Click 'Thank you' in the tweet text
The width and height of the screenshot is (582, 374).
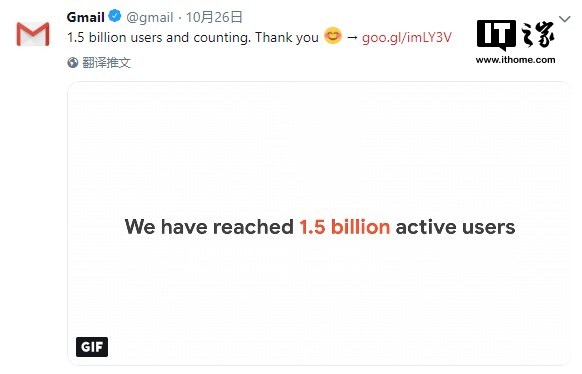tap(287, 37)
